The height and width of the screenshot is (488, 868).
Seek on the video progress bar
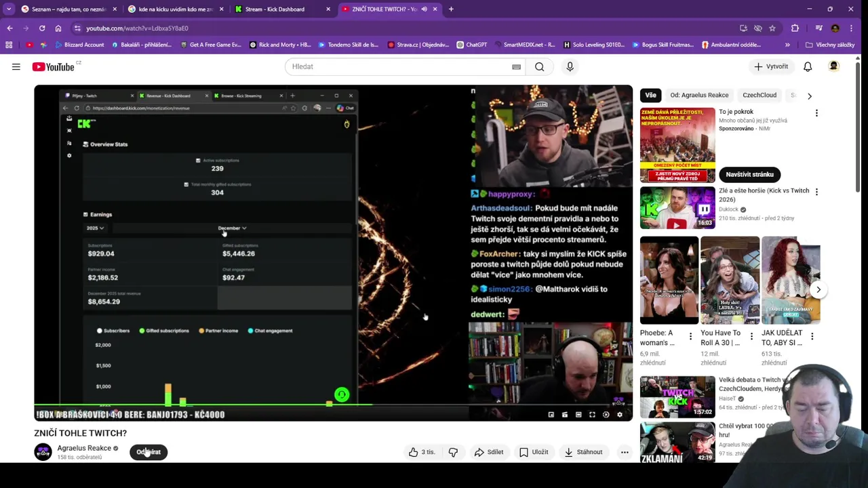333,405
